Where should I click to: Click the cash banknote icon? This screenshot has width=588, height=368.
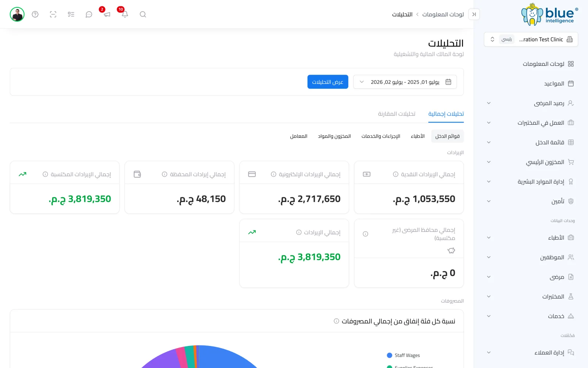coord(367,174)
